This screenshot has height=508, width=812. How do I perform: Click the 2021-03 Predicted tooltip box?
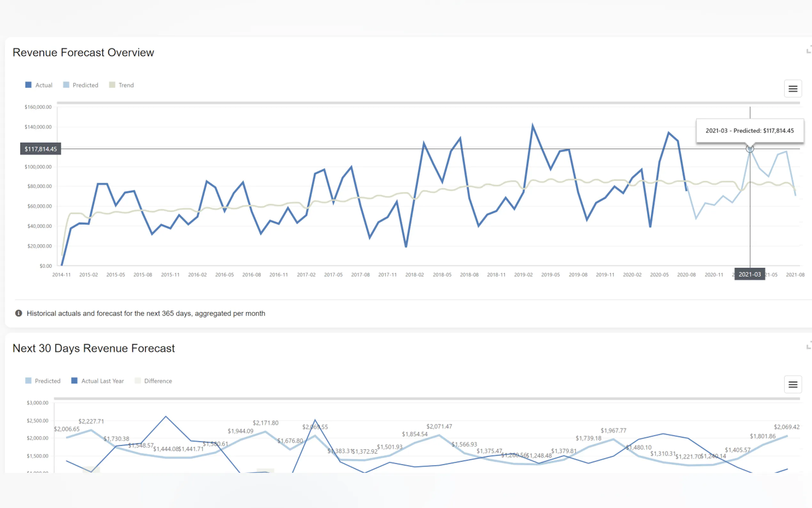(749, 131)
